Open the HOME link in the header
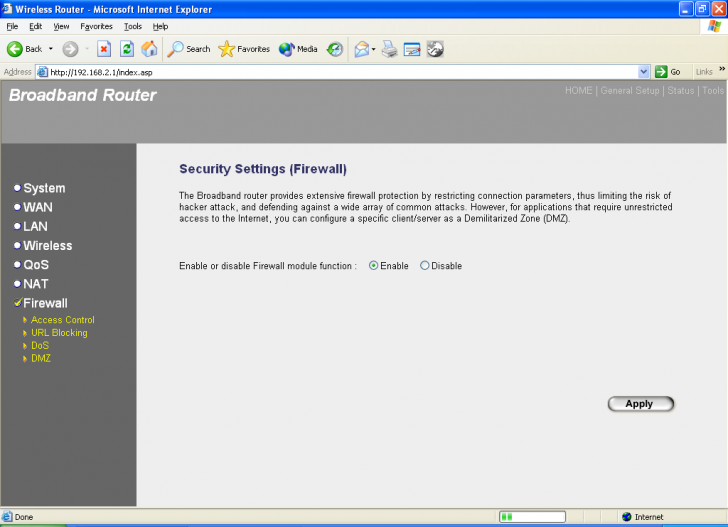The image size is (728, 527). click(578, 91)
